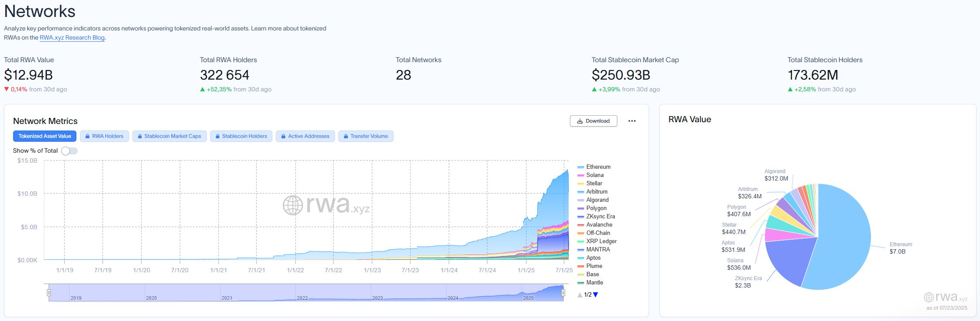Select Mantle in the chart legend
Screen dimensions: 980x321
tap(590, 283)
